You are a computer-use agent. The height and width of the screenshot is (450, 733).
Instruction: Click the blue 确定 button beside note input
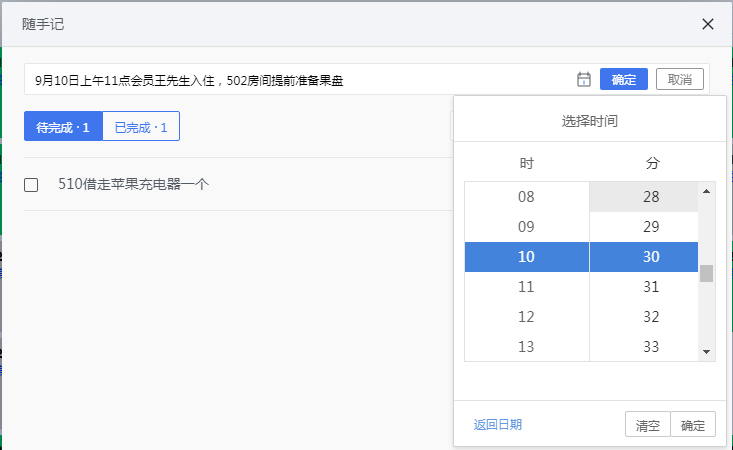tap(624, 79)
